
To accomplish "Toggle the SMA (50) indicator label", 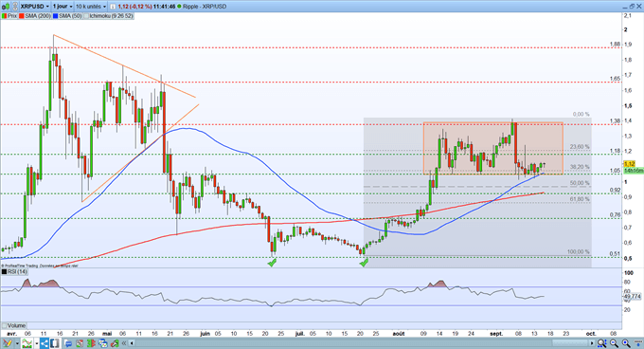I will pyautogui.click(x=67, y=16).
